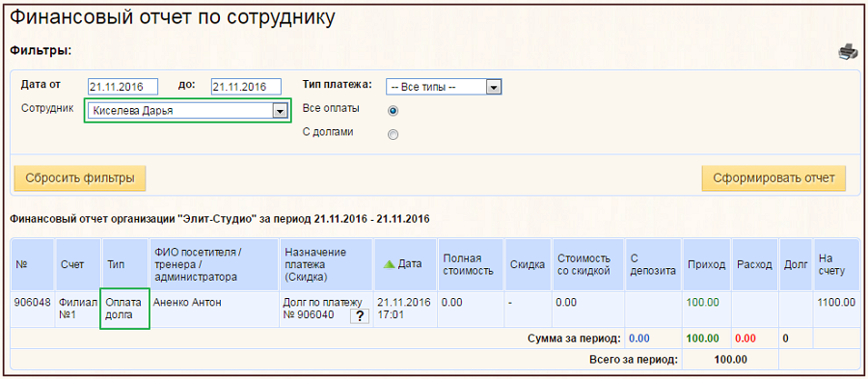This screenshot has width=868, height=379.
Task: Click the ФИО посетителя column header
Action: pos(214,264)
